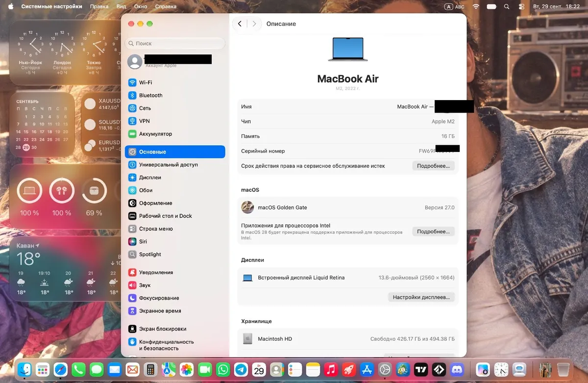588x383 pixels.
Task: Select Сеть in the sidebar
Action: pyautogui.click(x=175, y=108)
